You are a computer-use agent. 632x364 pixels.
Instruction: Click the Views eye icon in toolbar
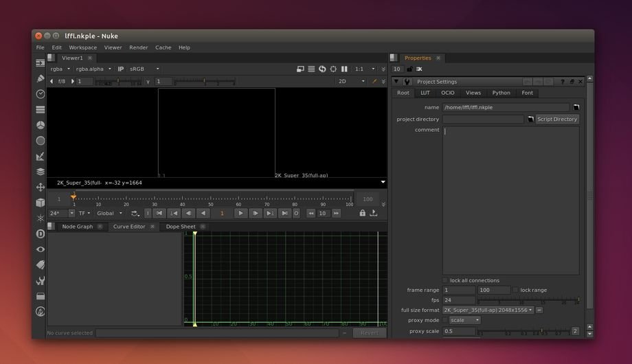41,249
